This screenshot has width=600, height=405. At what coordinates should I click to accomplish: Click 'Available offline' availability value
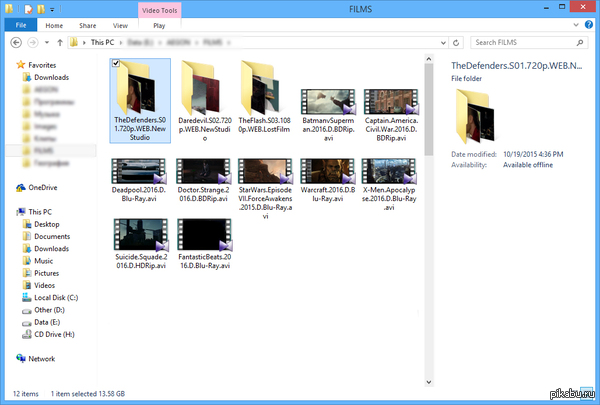click(x=528, y=165)
